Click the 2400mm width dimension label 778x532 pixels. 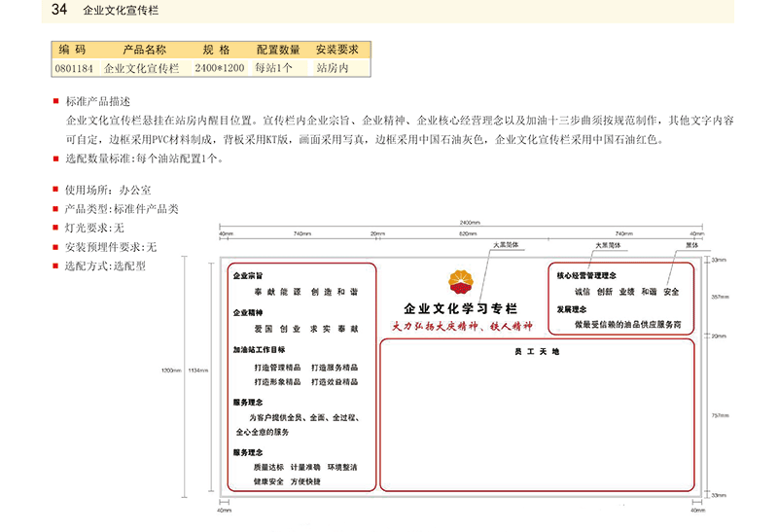tap(470, 223)
